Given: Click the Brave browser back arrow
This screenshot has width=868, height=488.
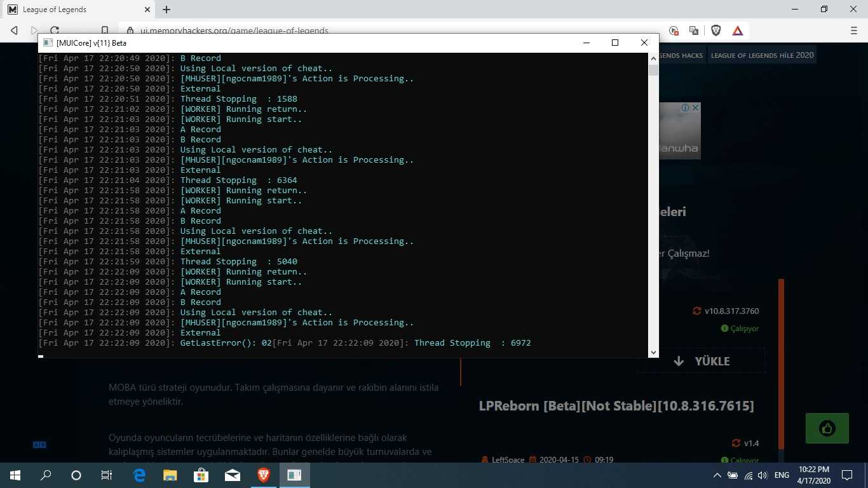Looking at the screenshot, I should coord(14,30).
